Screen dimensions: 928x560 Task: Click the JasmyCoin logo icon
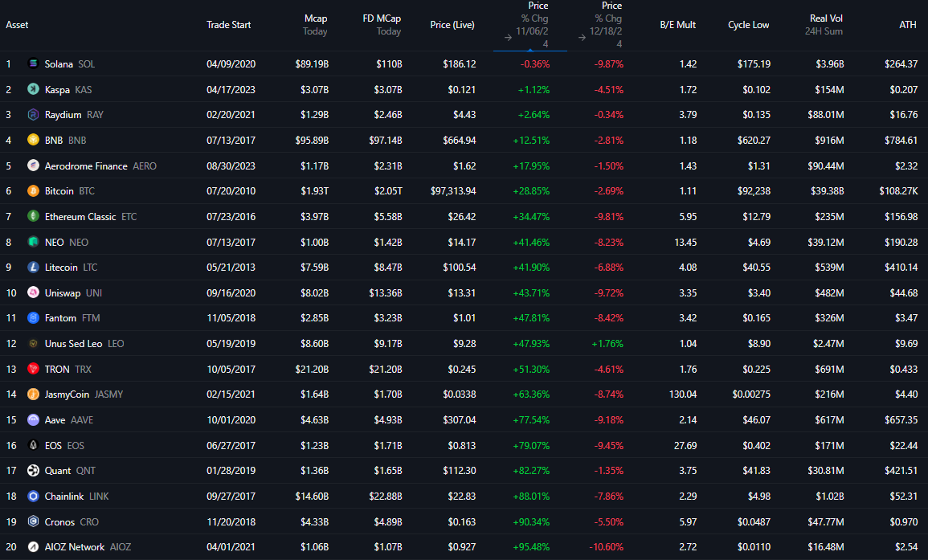pyautogui.click(x=33, y=394)
